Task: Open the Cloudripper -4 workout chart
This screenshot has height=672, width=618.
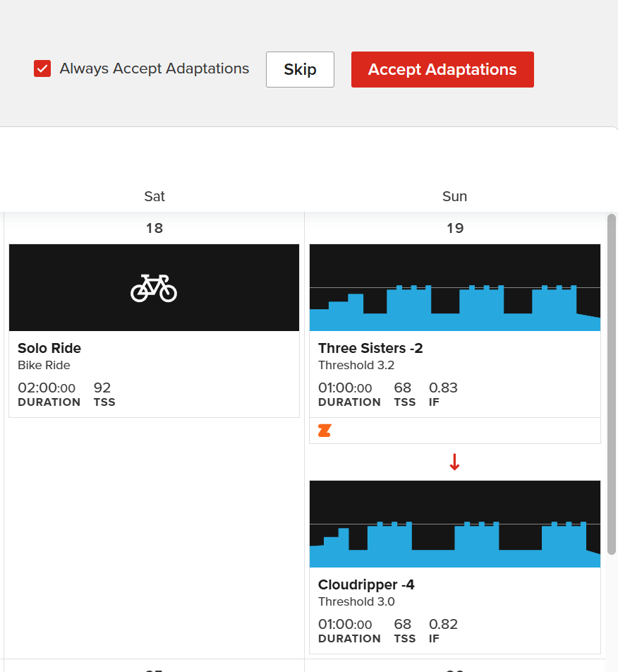Action: click(x=455, y=524)
